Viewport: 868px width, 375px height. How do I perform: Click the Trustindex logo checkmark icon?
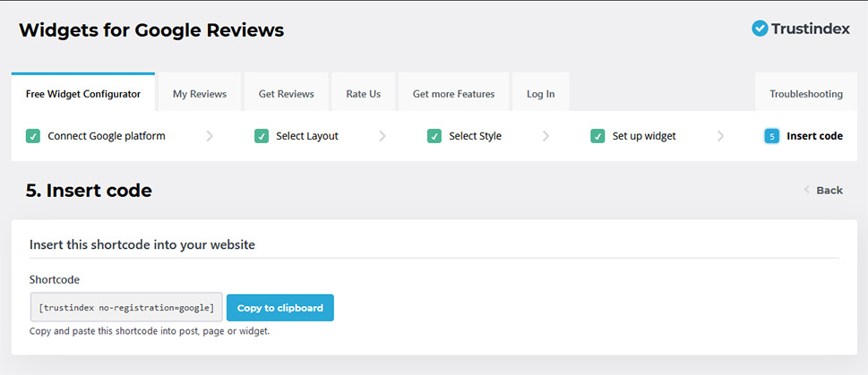[x=760, y=29]
